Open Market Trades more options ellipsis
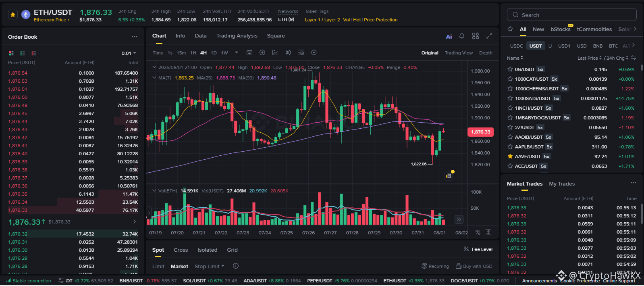This screenshot has height=286, width=644. (x=634, y=183)
